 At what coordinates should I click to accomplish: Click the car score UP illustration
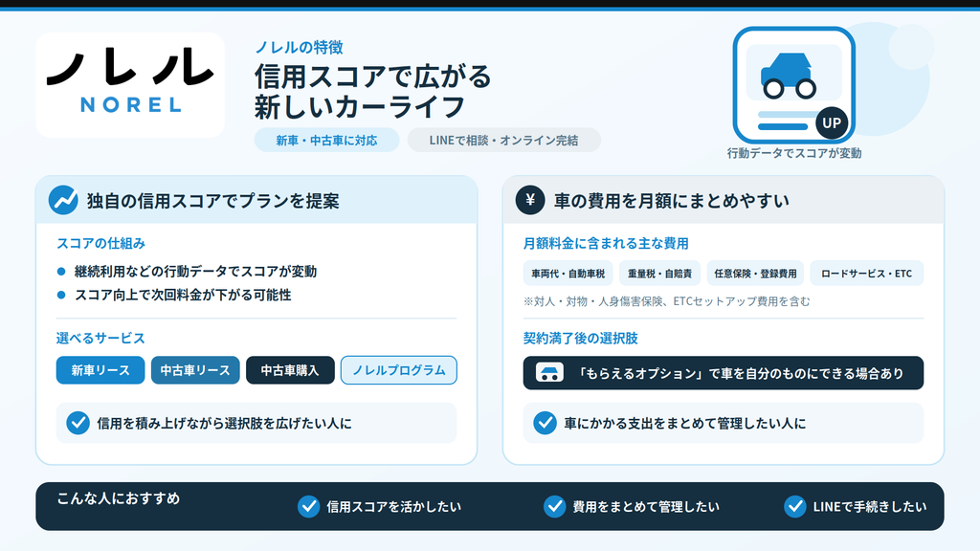(x=793, y=85)
